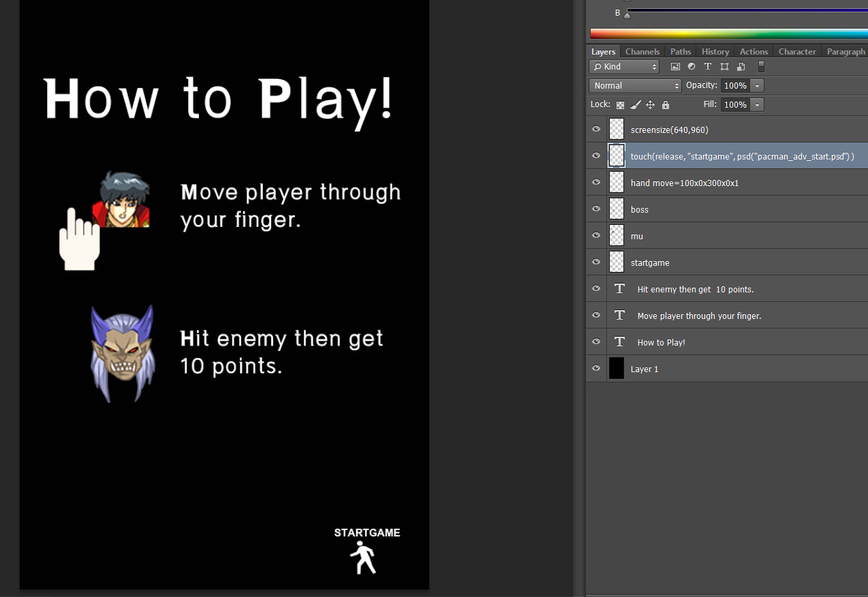
Task: Click the lock transparent pixels icon
Action: tap(620, 105)
